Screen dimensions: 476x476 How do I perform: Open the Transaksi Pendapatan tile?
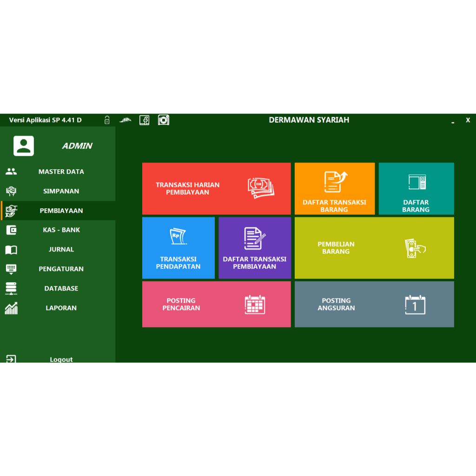(x=178, y=248)
